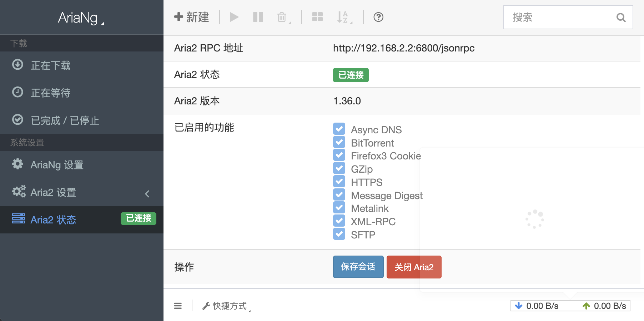
Task: Click the pause toolbar icon
Action: [x=258, y=17]
